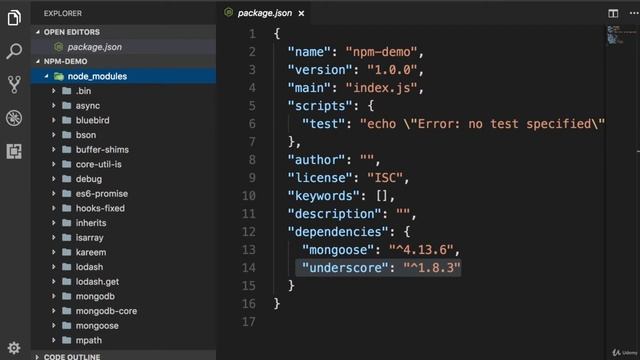
Task: Open the Explorer view icon
Action: [x=14, y=18]
